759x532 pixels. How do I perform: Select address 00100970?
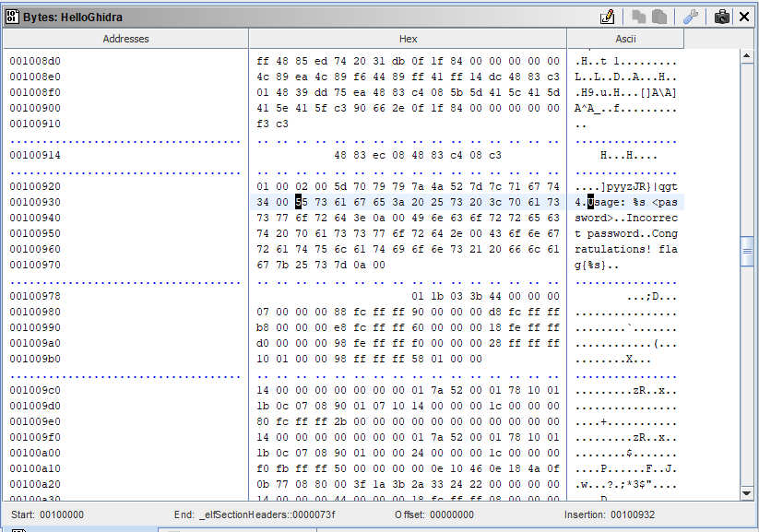35,265
